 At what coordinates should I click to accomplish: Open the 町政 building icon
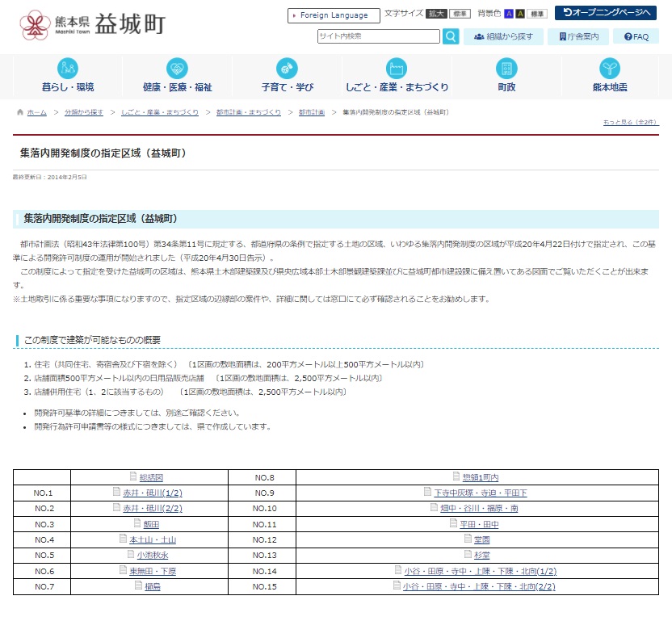click(506, 69)
